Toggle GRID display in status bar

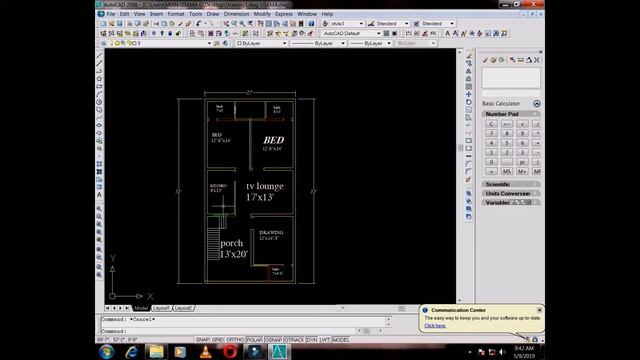218,340
